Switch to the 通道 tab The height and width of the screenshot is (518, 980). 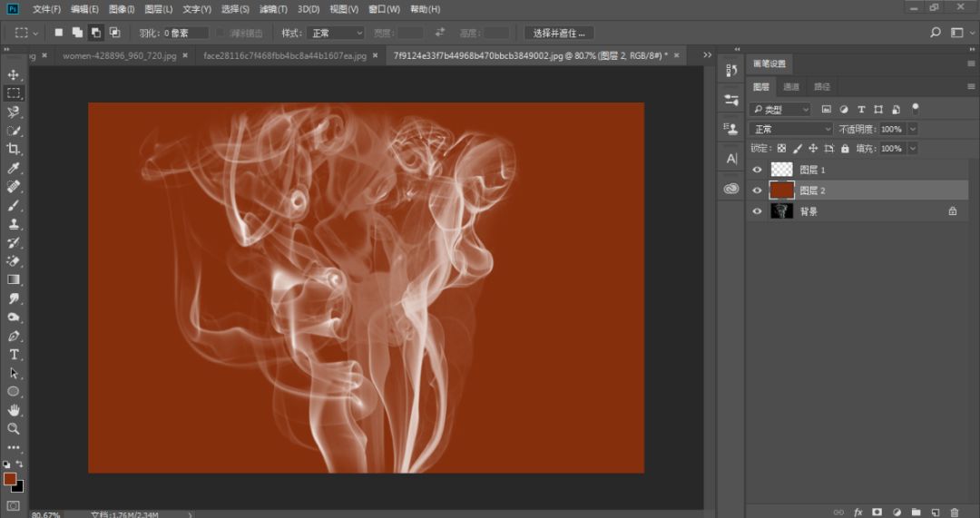[791, 87]
